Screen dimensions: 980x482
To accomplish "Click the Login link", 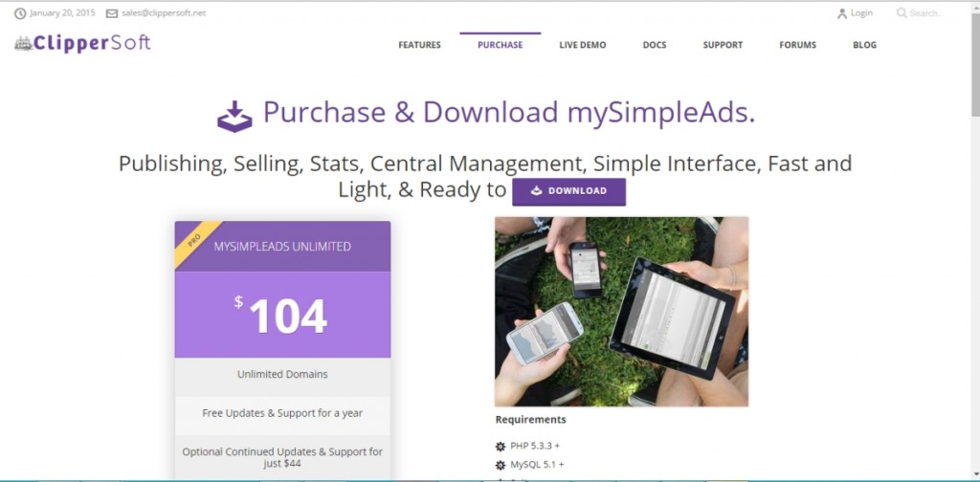I will point(861,13).
